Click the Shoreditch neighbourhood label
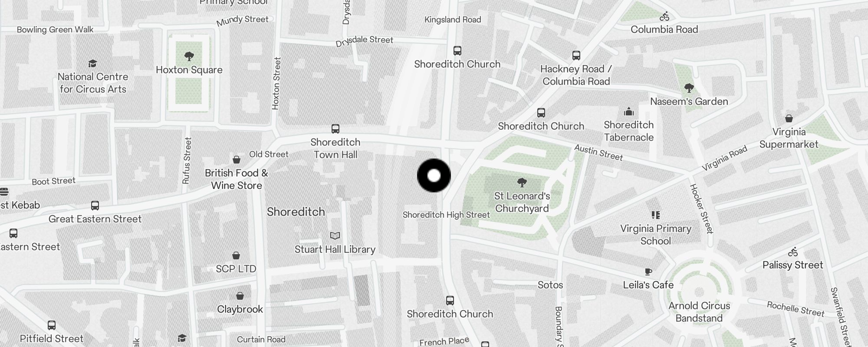868x347 pixels. pyautogui.click(x=296, y=212)
